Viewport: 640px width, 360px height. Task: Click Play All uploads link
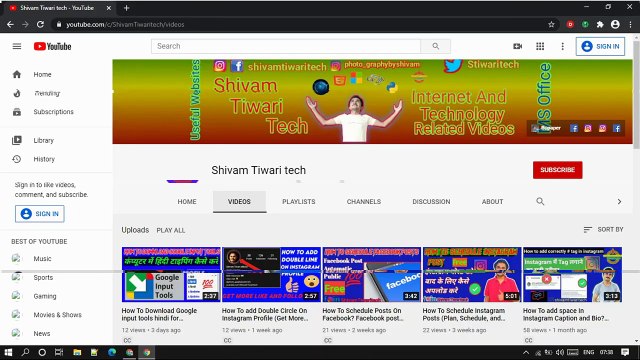[171, 230]
